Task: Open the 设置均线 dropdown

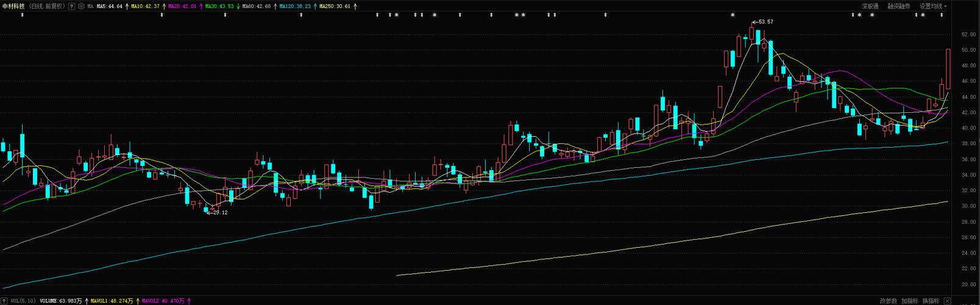Action: (933, 6)
